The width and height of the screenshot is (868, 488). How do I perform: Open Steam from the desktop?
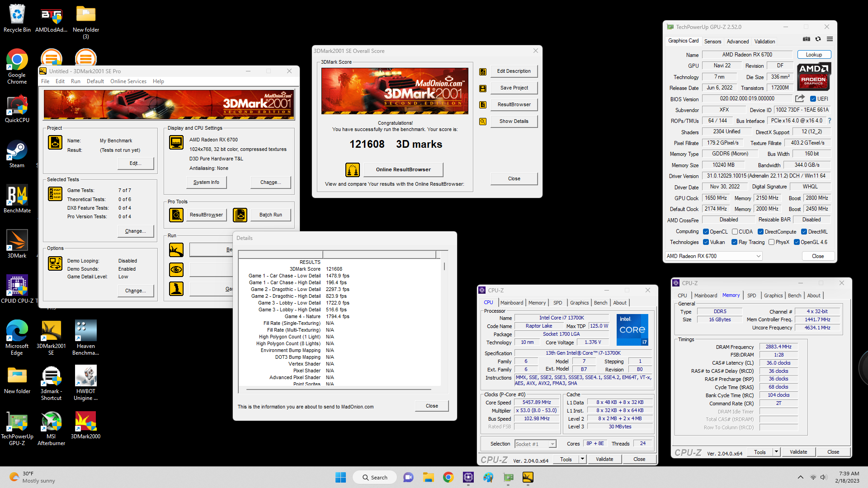click(17, 154)
